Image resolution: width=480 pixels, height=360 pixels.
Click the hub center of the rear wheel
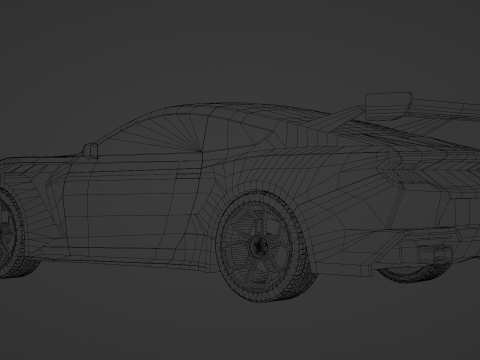[x=259, y=246]
